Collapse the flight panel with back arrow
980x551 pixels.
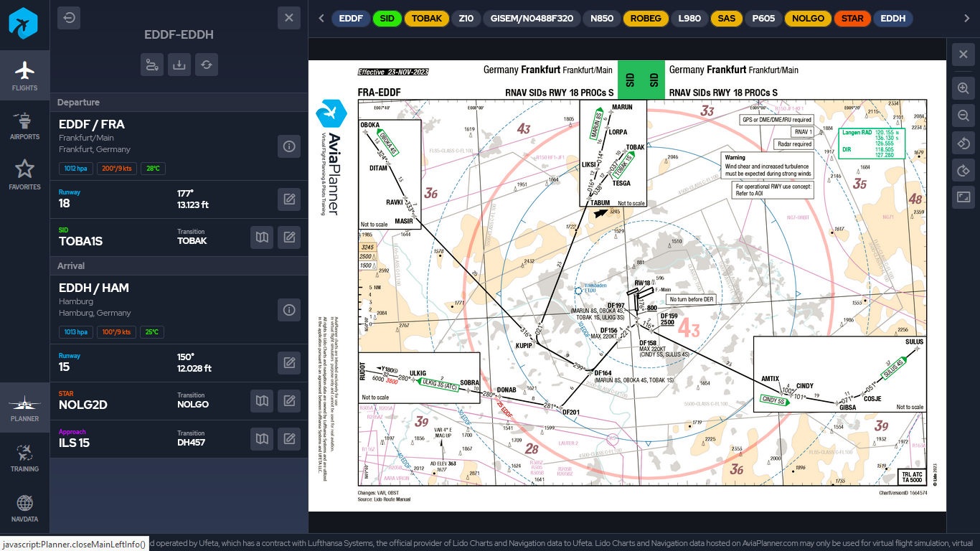[69, 18]
